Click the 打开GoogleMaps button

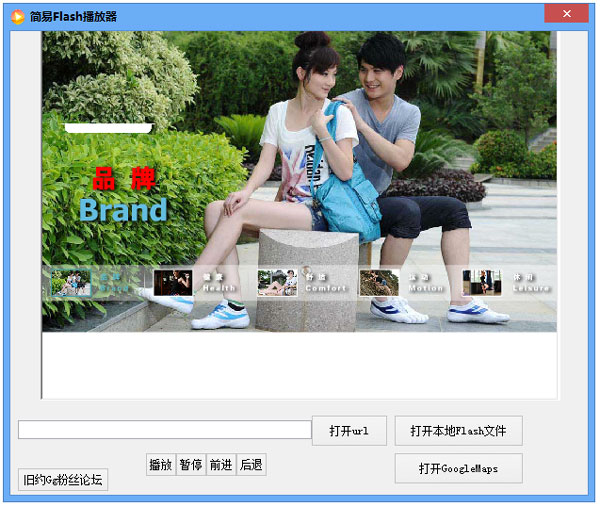click(458, 468)
